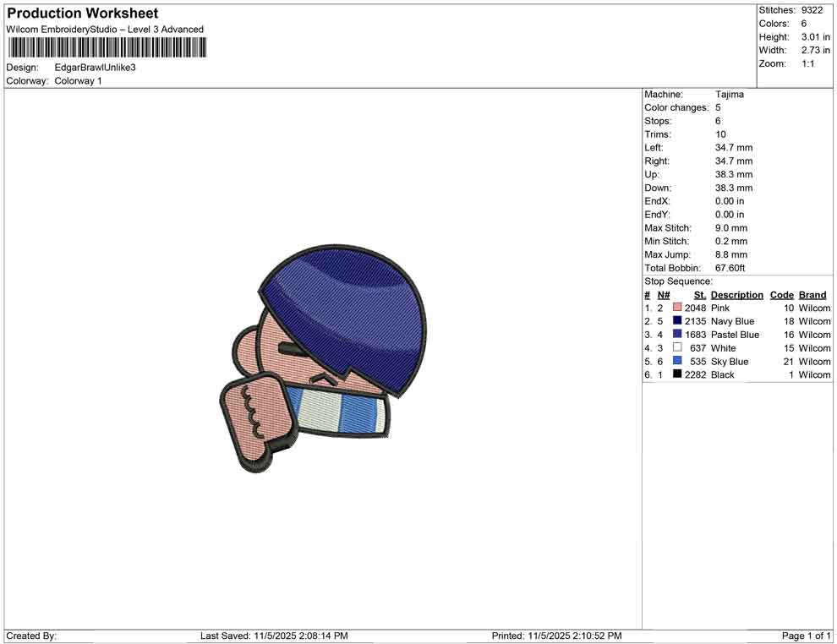This screenshot has width=837, height=644.
Task: Click the code 21 in Sky Blue row
Action: coord(789,361)
